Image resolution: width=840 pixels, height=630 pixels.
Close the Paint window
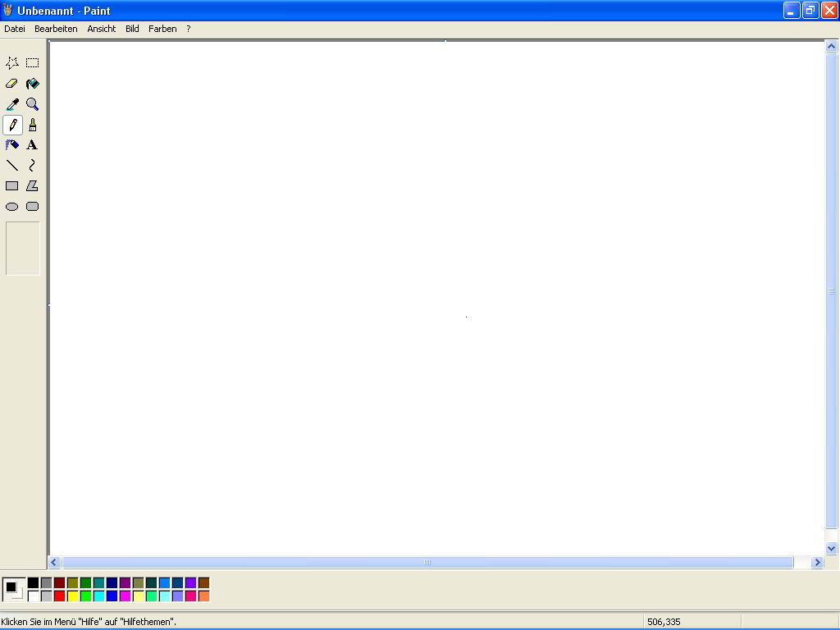click(829, 10)
